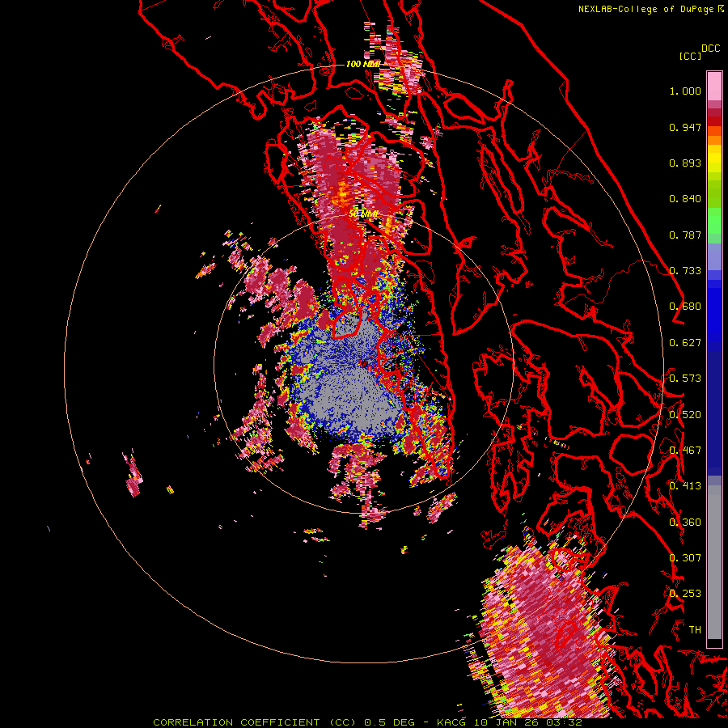This screenshot has height=728, width=728.
Task: Select the 0.627 scale value
Action: click(x=685, y=343)
